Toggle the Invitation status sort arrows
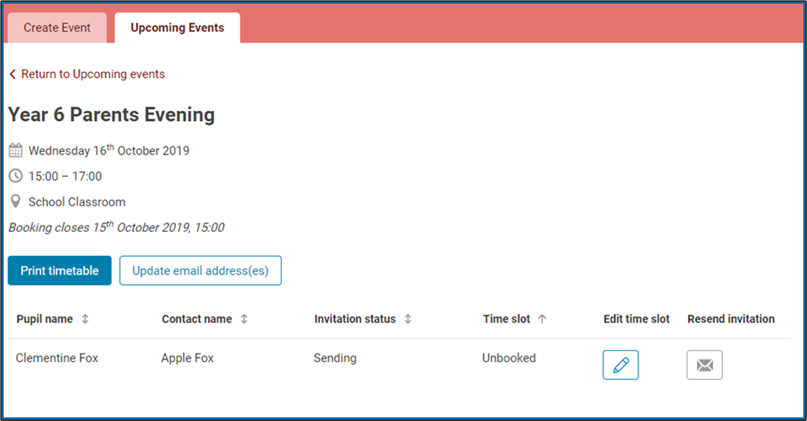Viewport: 807px width, 421px height. click(408, 319)
